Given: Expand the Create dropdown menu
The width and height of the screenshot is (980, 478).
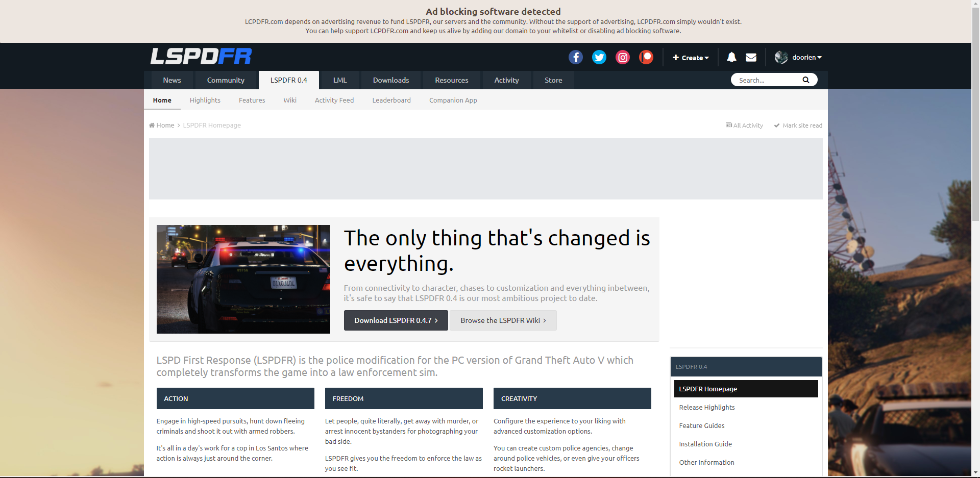Looking at the screenshot, I should (691, 58).
